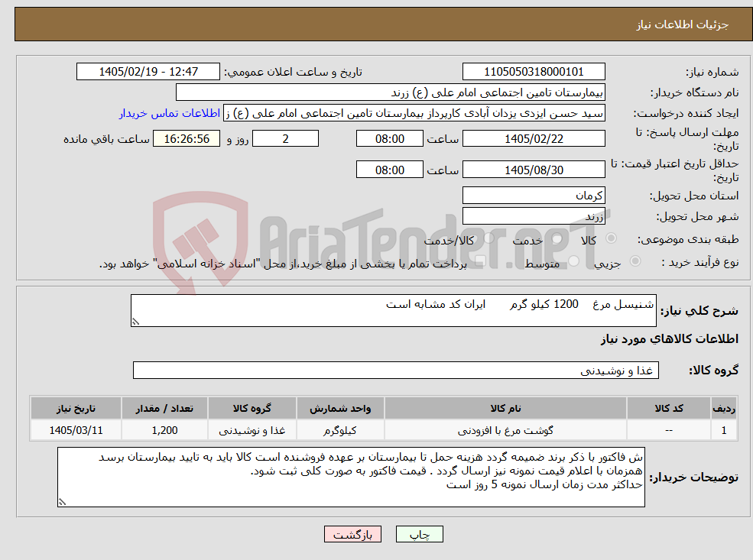Click the request creator name field

coord(414,113)
